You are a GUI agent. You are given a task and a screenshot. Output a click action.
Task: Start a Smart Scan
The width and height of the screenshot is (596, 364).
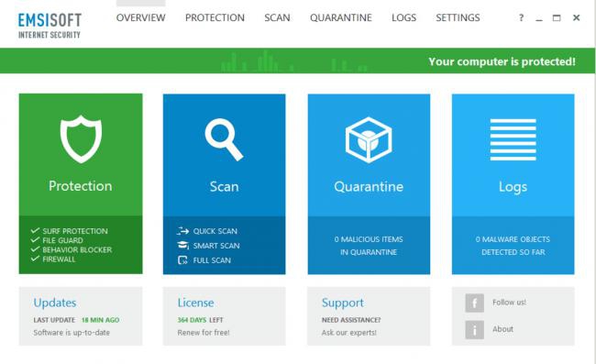coord(216,246)
